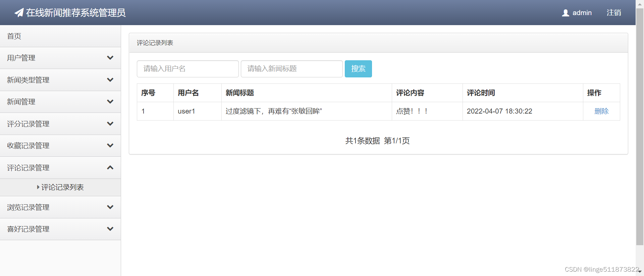This screenshot has height=276, width=644.
Task: Select timestamp 2022-04-07 18:30:22 cell
Action: click(523, 111)
